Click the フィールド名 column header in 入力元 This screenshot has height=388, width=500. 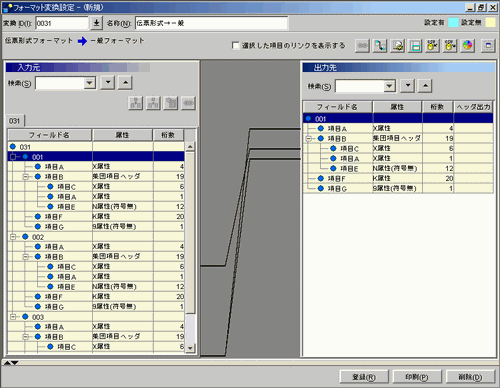pos(49,135)
